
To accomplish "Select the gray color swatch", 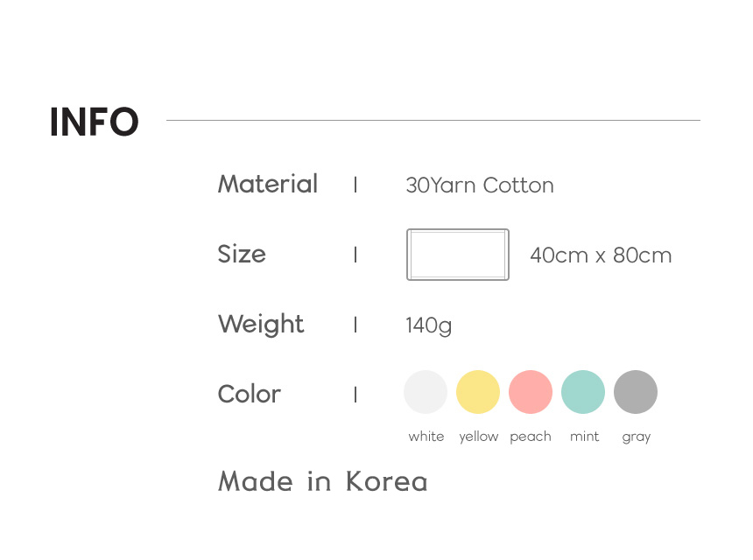I will point(636,392).
